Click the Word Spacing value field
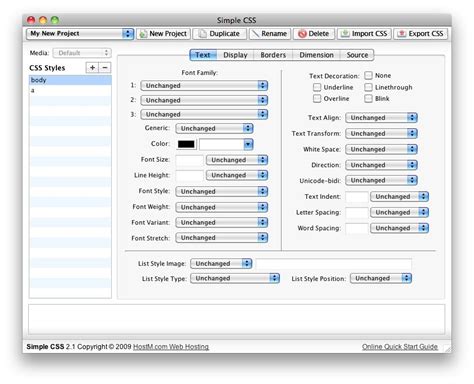Screen dimensions: 474x384 (357, 228)
